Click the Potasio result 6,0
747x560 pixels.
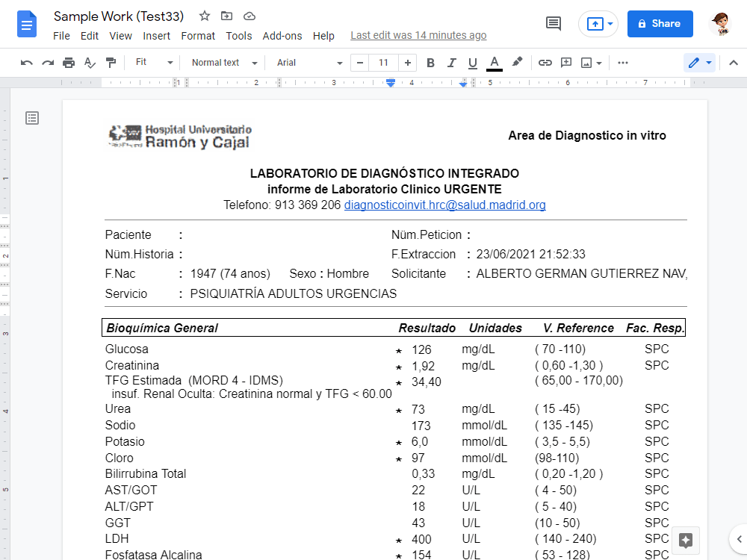point(420,442)
